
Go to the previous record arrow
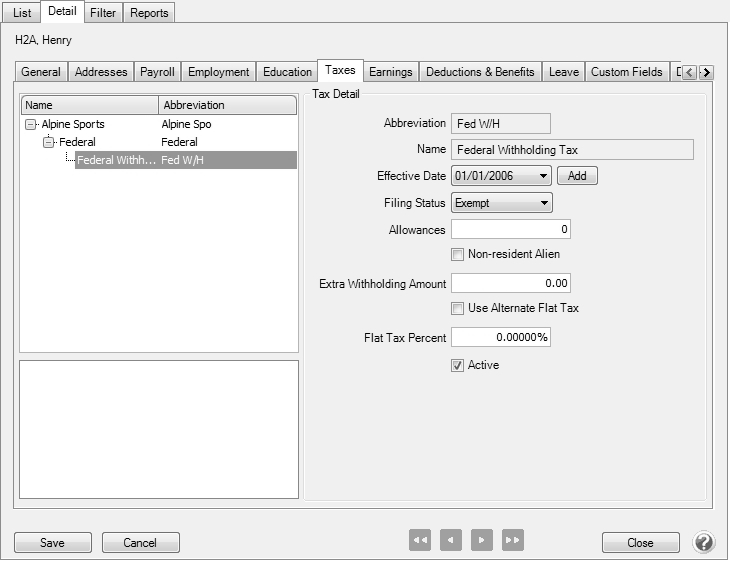click(x=451, y=541)
